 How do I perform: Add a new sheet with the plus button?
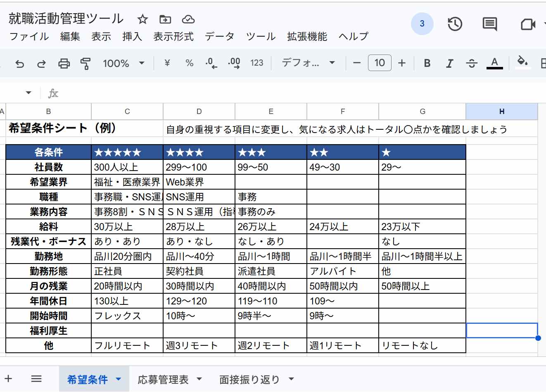(9, 378)
